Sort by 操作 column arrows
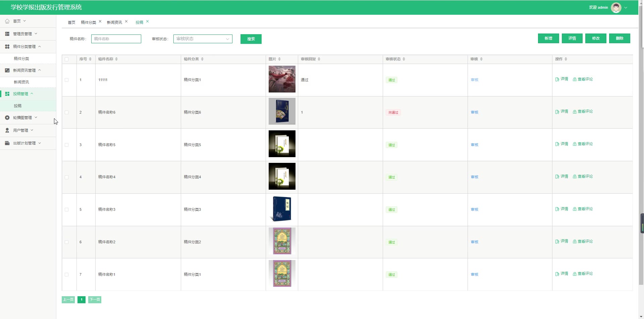644x319 pixels. (566, 59)
